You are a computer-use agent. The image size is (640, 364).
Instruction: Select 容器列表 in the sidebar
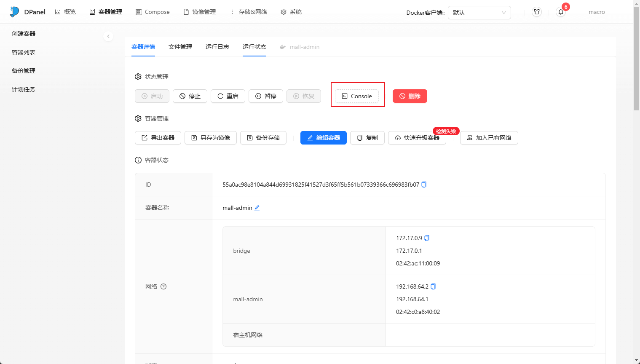pos(24,52)
